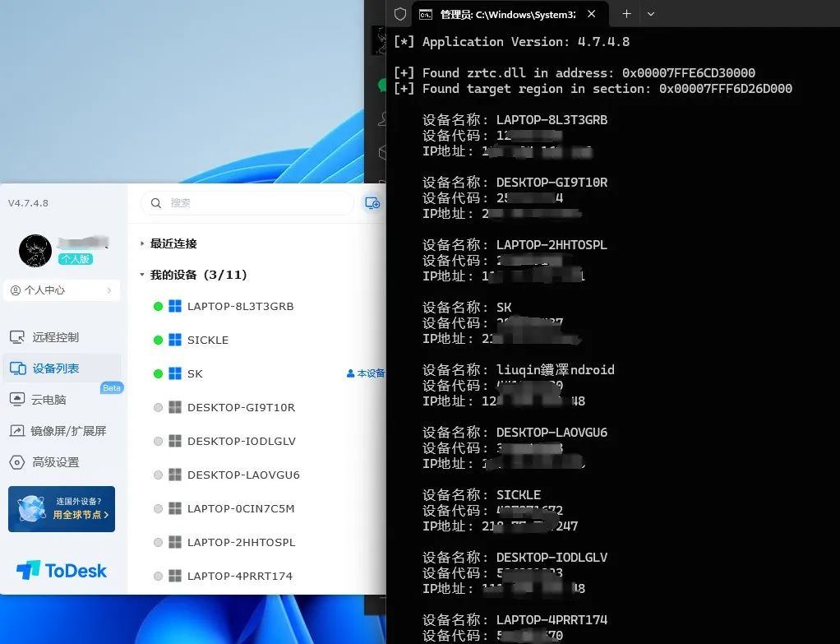
Task: Click the V4.7.4.8 version label
Action: click(28, 203)
